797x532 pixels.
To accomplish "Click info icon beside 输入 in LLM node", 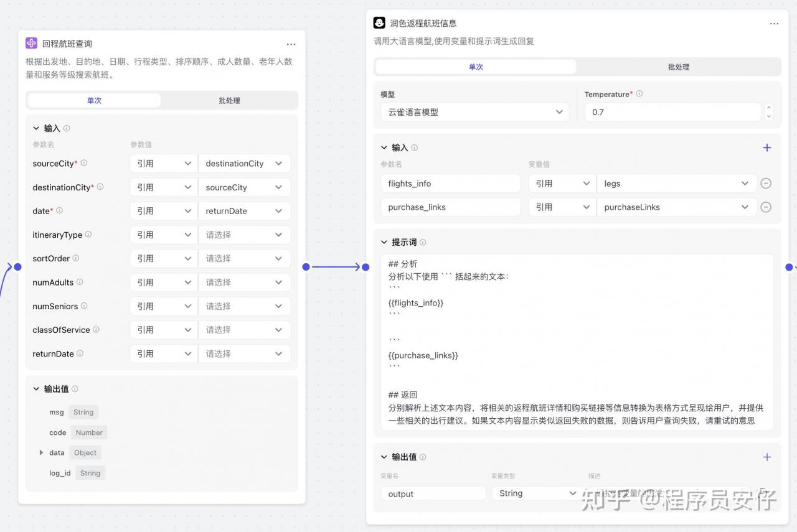I will point(415,147).
